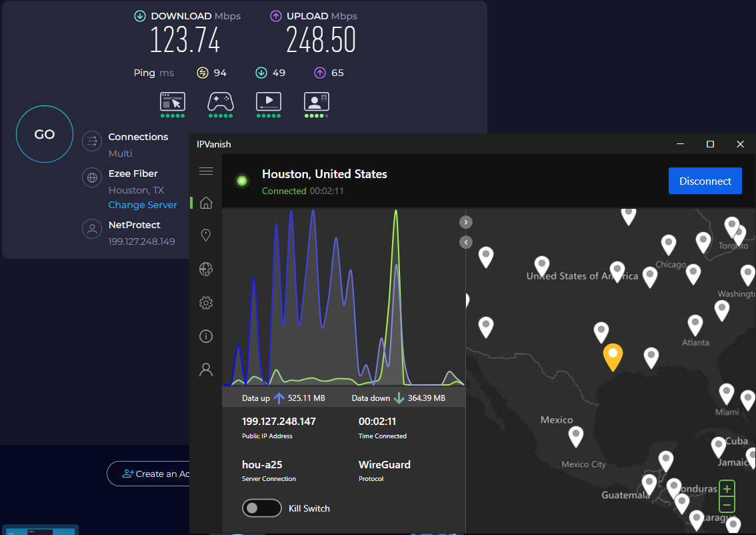Image resolution: width=756 pixels, height=535 pixels.
Task: Open the server locations panel
Action: point(206,235)
